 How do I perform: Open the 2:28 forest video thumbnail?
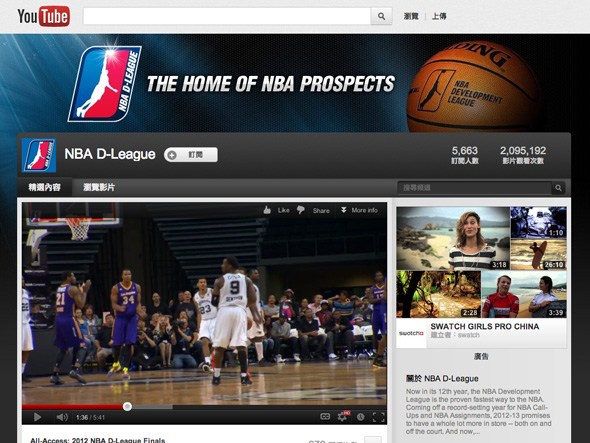(438, 294)
